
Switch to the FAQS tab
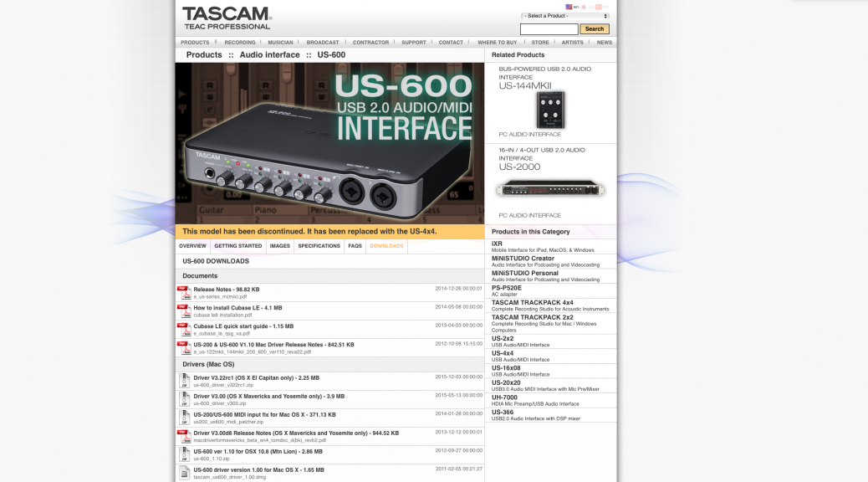[355, 246]
